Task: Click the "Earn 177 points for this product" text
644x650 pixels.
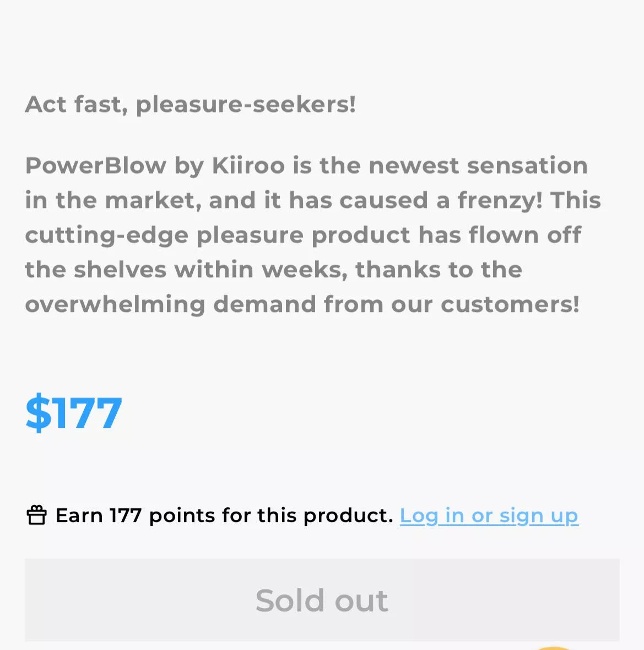Action: click(x=224, y=515)
